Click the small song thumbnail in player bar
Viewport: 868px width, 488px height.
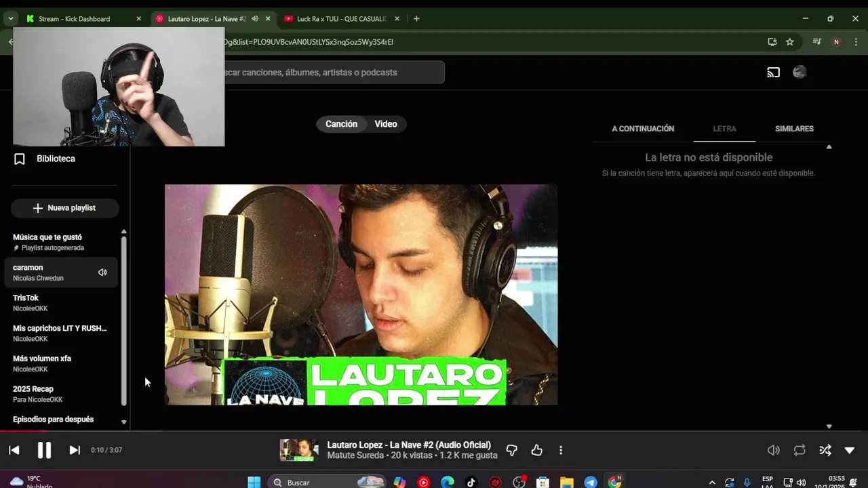(x=299, y=450)
